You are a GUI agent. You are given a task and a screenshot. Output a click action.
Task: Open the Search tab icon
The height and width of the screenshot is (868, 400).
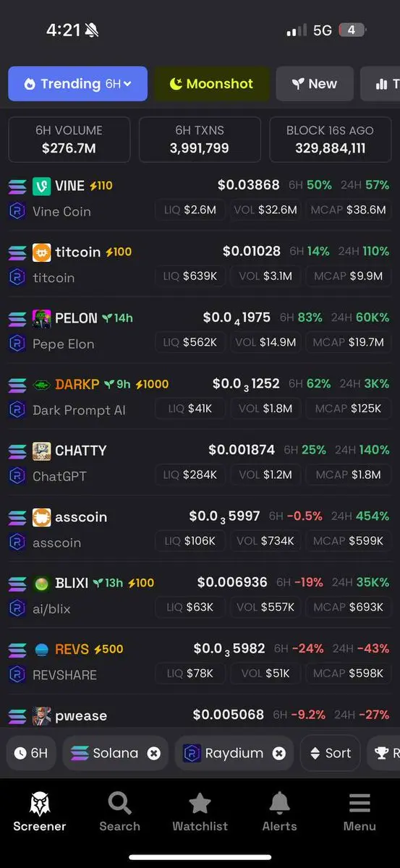(119, 802)
